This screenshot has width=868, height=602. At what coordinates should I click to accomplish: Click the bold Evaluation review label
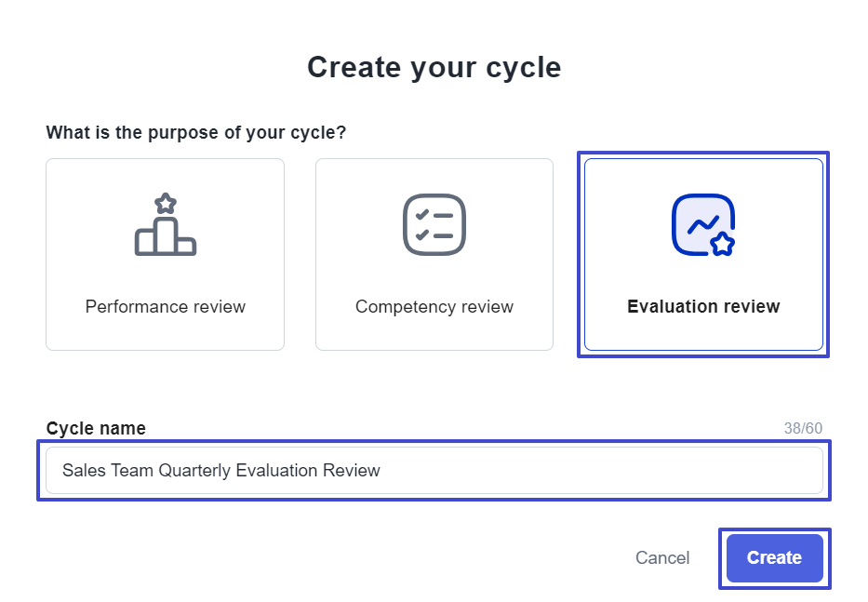pyautogui.click(x=703, y=306)
